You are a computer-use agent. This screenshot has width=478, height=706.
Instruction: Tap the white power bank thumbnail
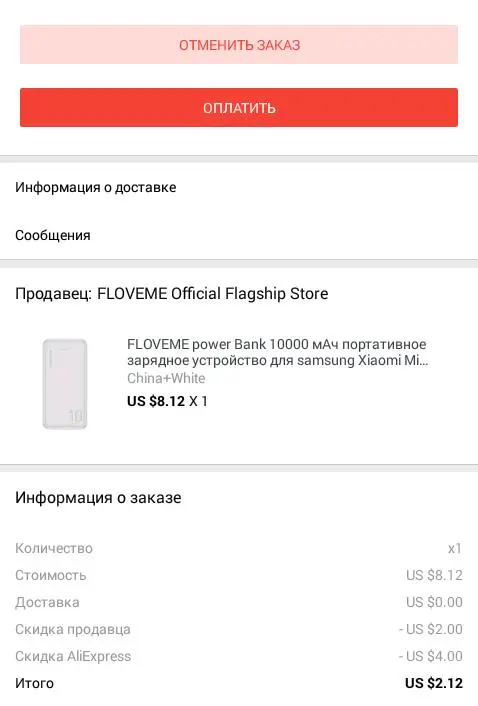click(x=65, y=384)
